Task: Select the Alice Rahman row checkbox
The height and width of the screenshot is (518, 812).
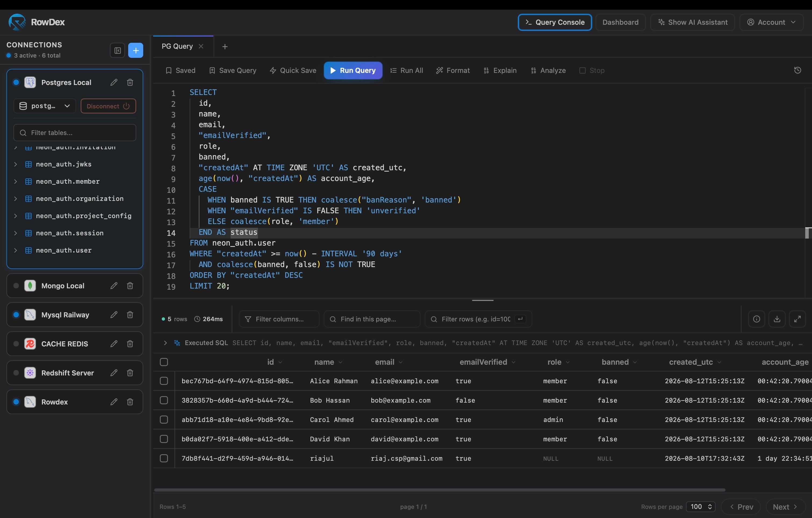Action: [x=164, y=381]
